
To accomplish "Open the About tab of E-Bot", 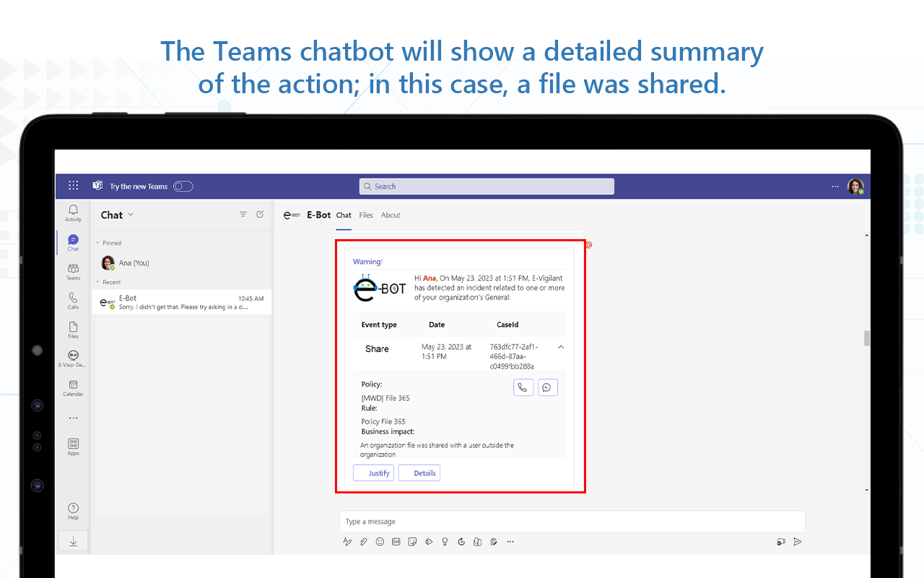I will coord(391,215).
